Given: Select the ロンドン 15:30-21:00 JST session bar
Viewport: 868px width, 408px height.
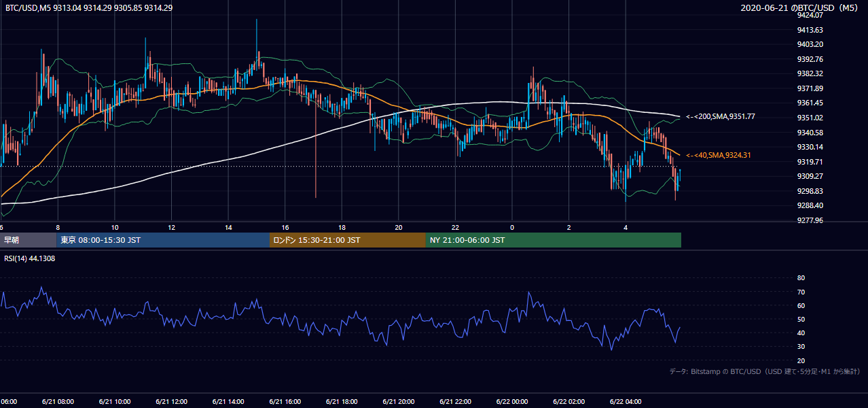Looking at the screenshot, I should (348, 240).
